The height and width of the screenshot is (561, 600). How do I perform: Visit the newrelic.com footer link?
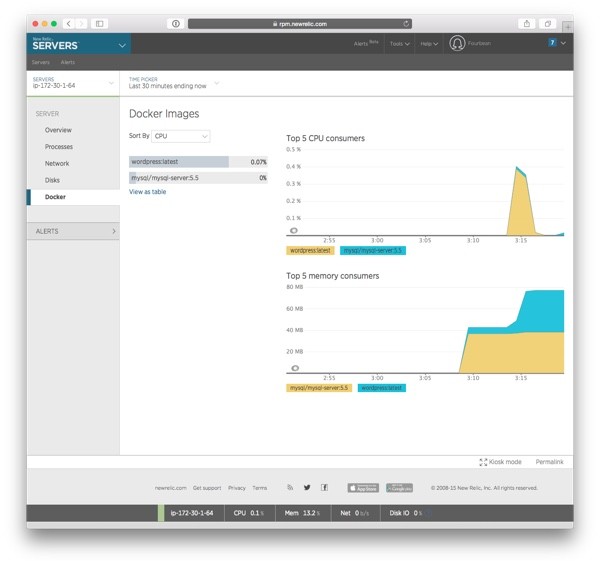(x=171, y=488)
